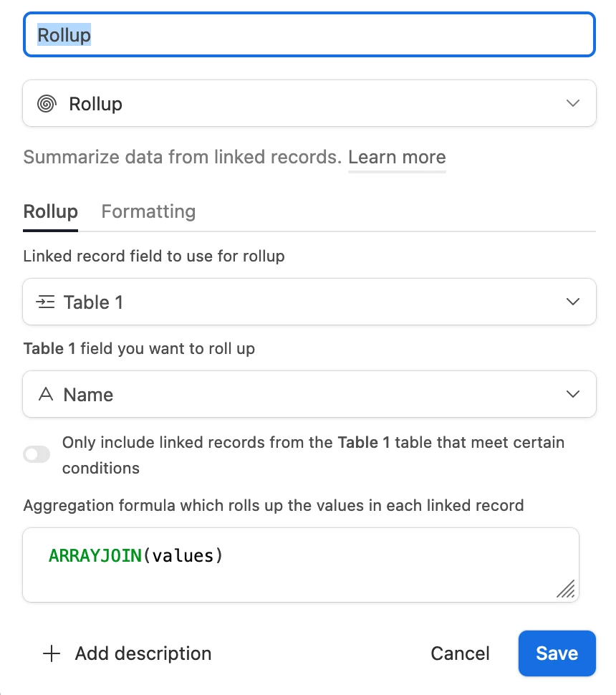The height and width of the screenshot is (695, 616).
Task: Click the Rollup field type selector label
Action: tap(96, 104)
